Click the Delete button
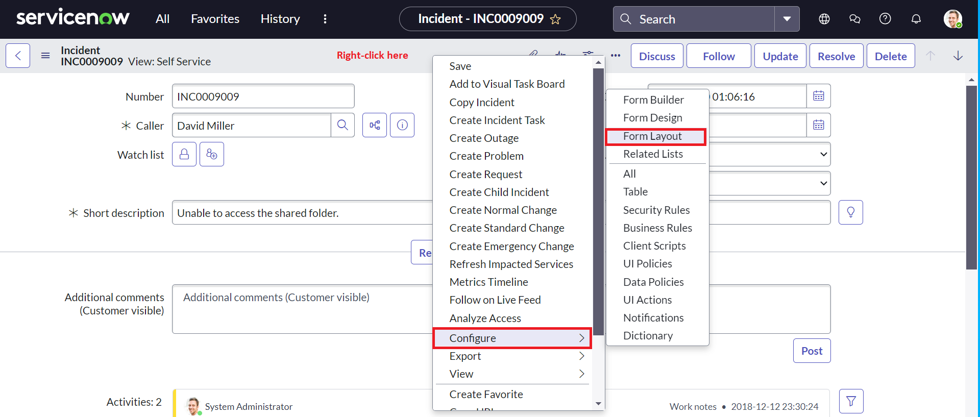This screenshot has height=417, width=980. pyautogui.click(x=891, y=56)
